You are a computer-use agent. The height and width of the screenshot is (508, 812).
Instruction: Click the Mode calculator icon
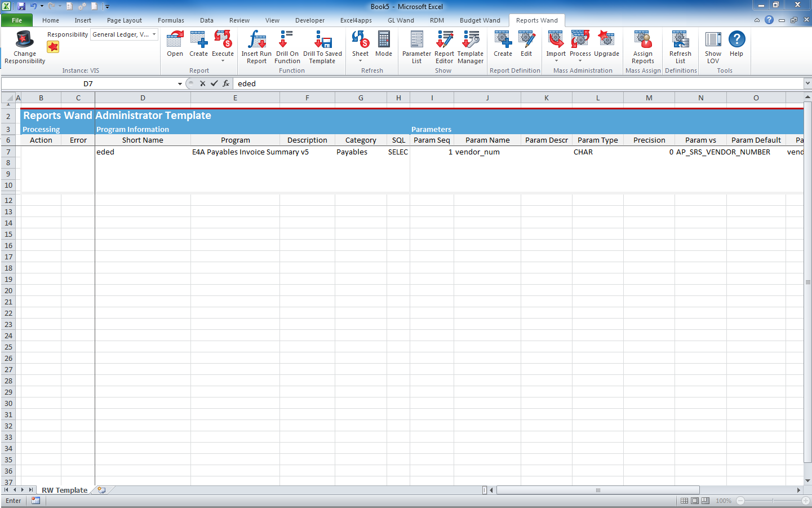(x=383, y=39)
